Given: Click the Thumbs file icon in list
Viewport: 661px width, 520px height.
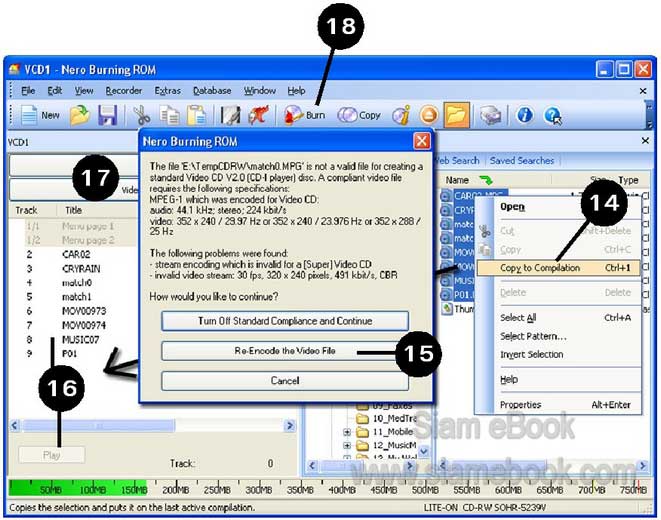Looking at the screenshot, I should click(446, 308).
